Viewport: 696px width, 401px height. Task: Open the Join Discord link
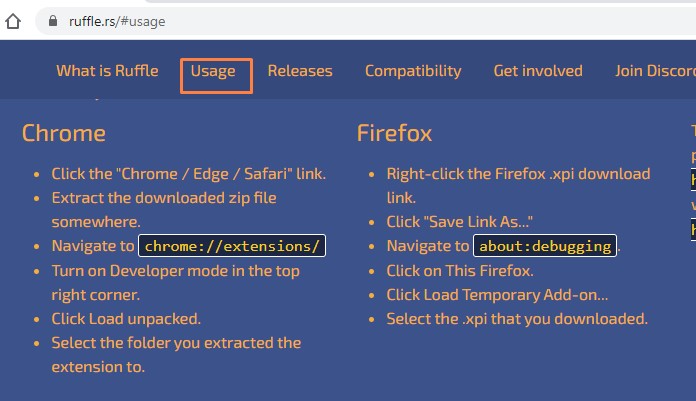655,71
